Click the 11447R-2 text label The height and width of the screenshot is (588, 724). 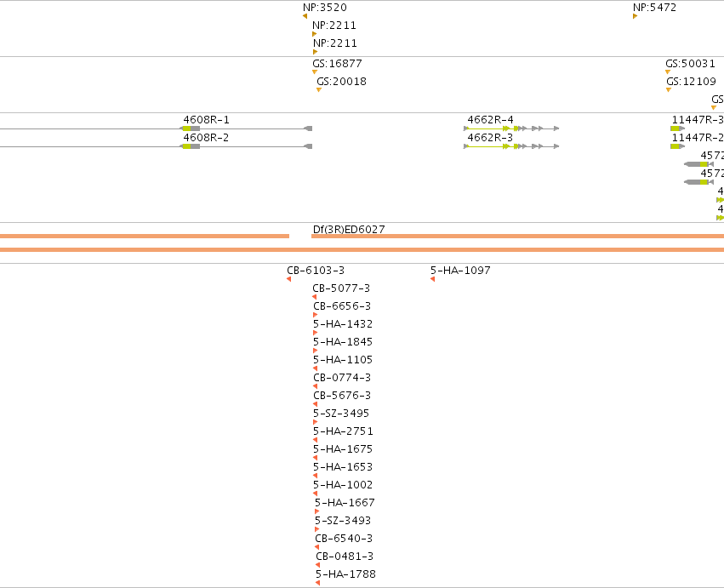tap(698, 138)
